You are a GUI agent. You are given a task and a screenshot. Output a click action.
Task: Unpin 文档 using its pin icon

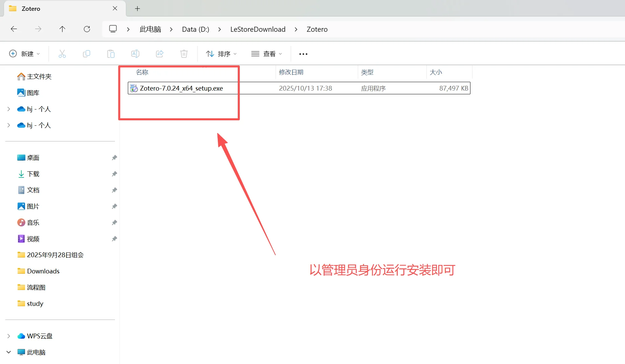[114, 190]
